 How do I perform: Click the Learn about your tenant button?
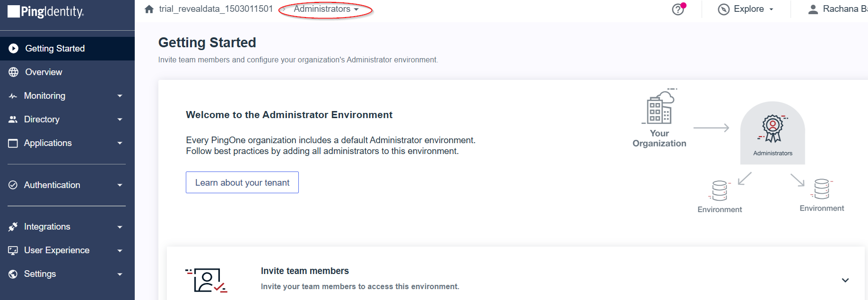242,182
